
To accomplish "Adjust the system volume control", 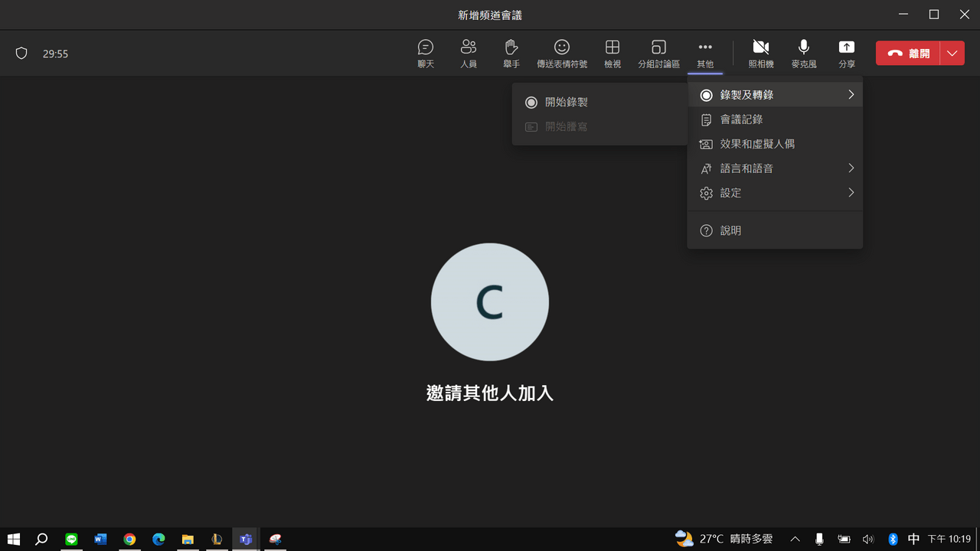I will pos(868,540).
